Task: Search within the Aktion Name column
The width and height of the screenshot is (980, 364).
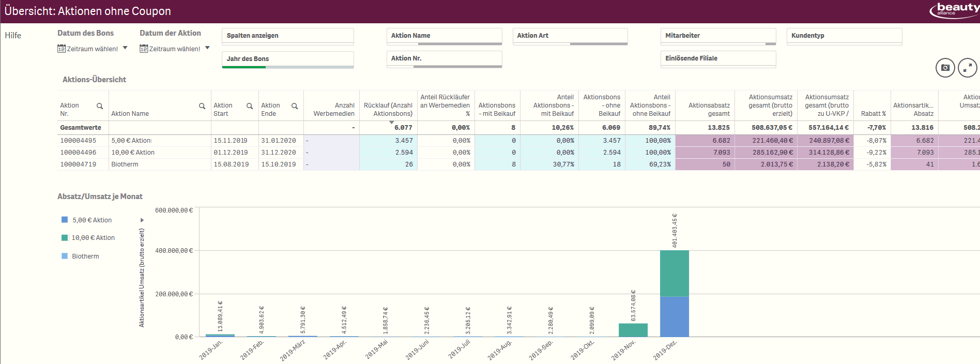Action: (x=202, y=106)
